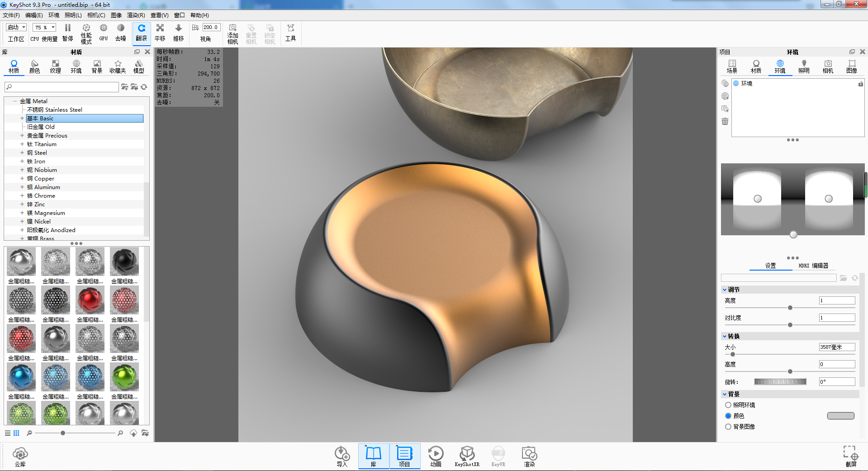Open library 收藏夹 (Favorites) tab

pos(118,67)
